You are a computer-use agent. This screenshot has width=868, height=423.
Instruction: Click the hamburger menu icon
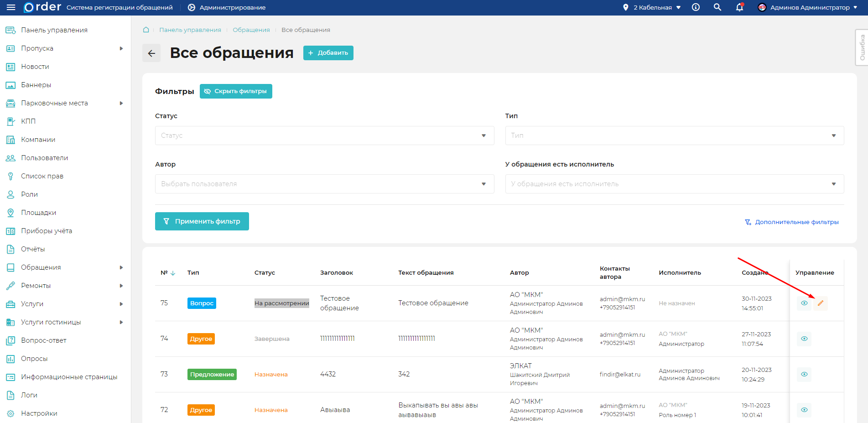11,7
